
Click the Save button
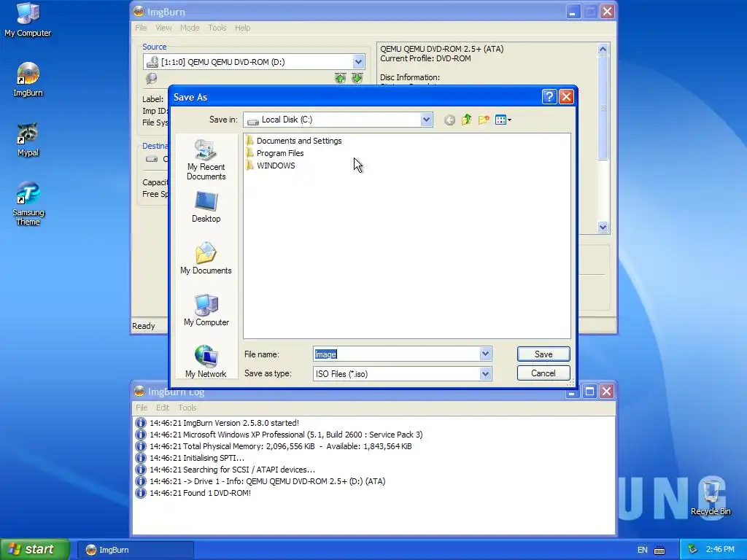click(x=543, y=354)
